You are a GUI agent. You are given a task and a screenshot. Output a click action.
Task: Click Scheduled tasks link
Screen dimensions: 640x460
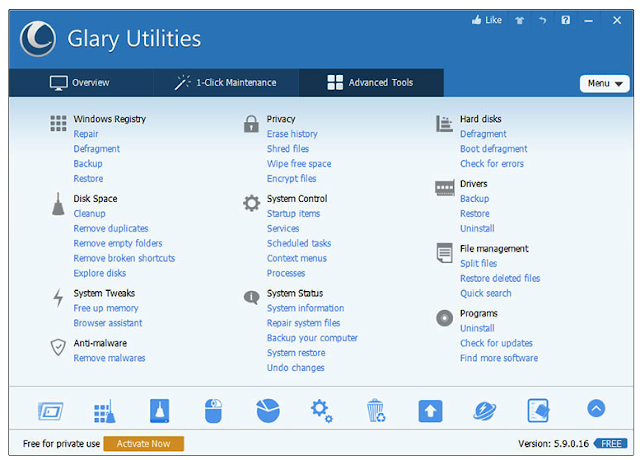(x=299, y=244)
